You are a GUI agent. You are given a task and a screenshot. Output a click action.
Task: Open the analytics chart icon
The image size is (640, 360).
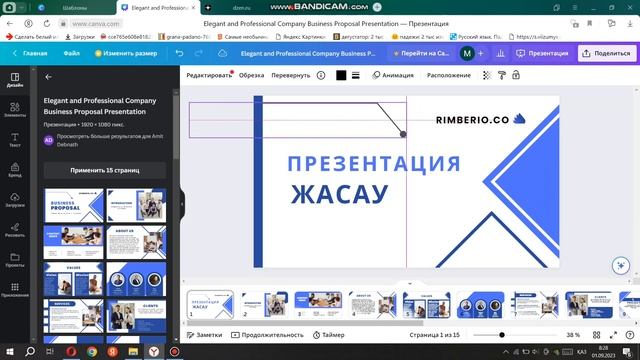point(500,53)
